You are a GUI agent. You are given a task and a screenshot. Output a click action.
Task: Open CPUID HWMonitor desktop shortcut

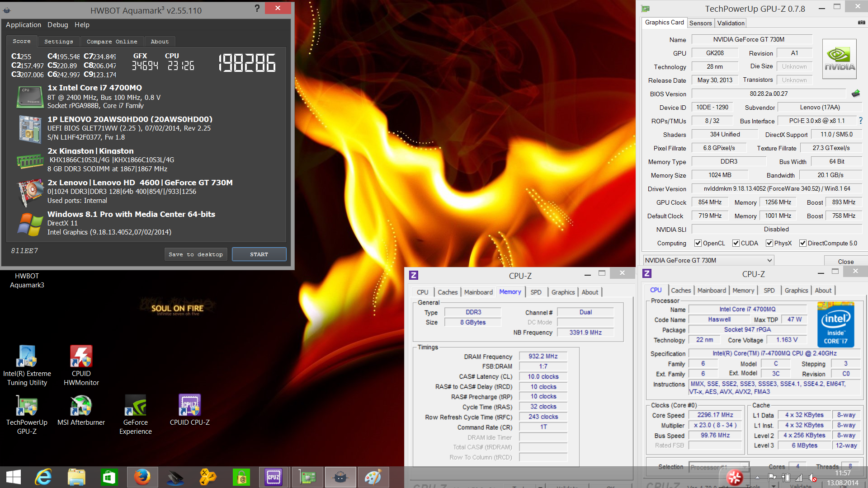coord(81,366)
